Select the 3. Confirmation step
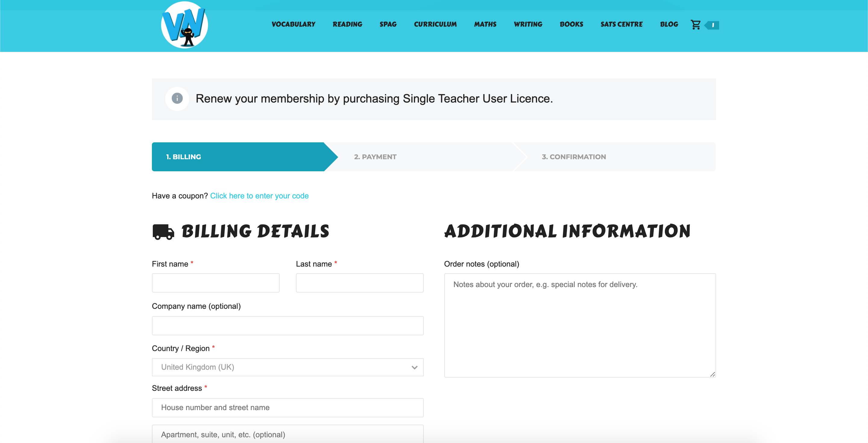Image resolution: width=868 pixels, height=443 pixels. [x=615, y=157]
